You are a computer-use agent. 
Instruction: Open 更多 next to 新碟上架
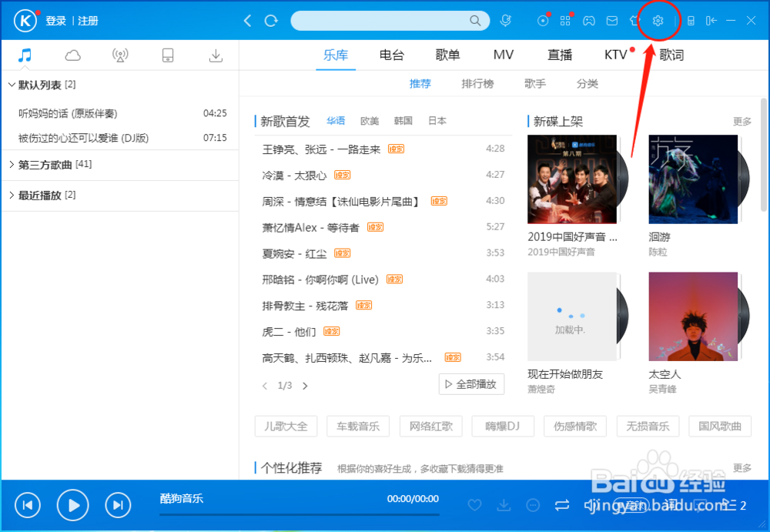[742, 122]
